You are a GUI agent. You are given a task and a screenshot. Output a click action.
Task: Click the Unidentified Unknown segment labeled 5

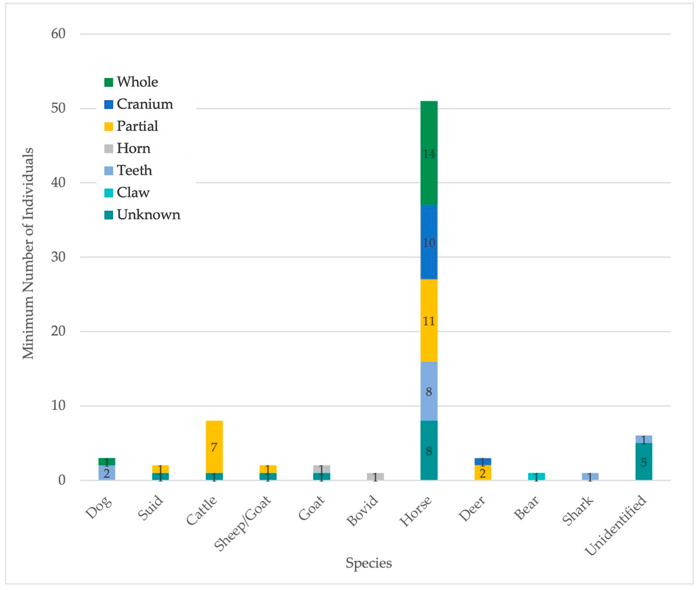pyautogui.click(x=644, y=462)
